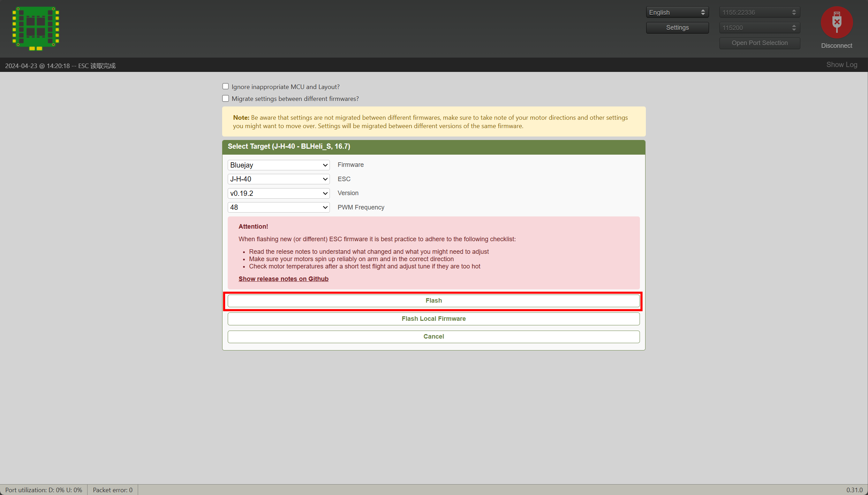Viewport: 868px width, 495px height.
Task: Click the 0.31.0 version number
Action: click(854, 490)
